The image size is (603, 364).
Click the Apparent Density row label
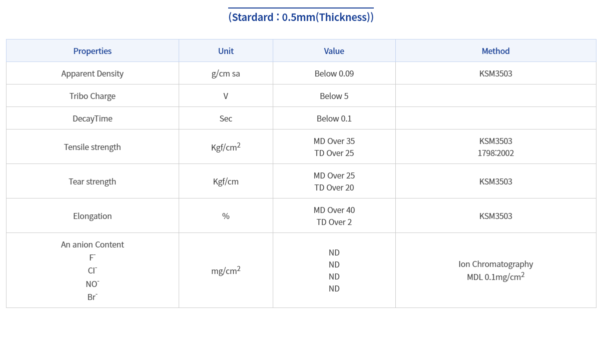[93, 73]
